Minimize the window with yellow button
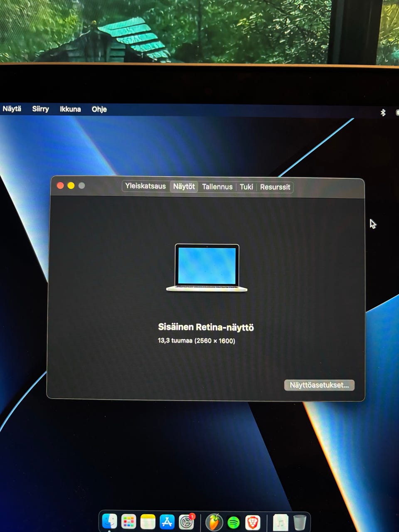Image resolution: width=399 pixels, height=532 pixels. tap(71, 185)
